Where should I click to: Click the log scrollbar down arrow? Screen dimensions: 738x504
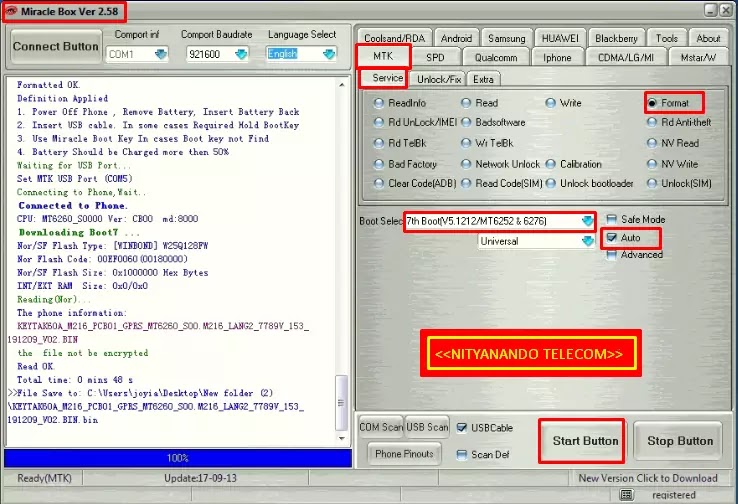[342, 438]
